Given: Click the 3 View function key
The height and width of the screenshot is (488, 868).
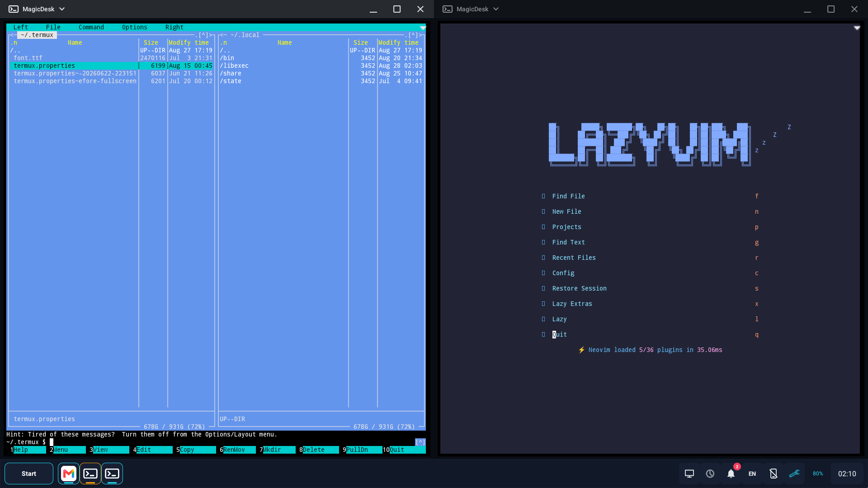Looking at the screenshot, I should tap(109, 450).
